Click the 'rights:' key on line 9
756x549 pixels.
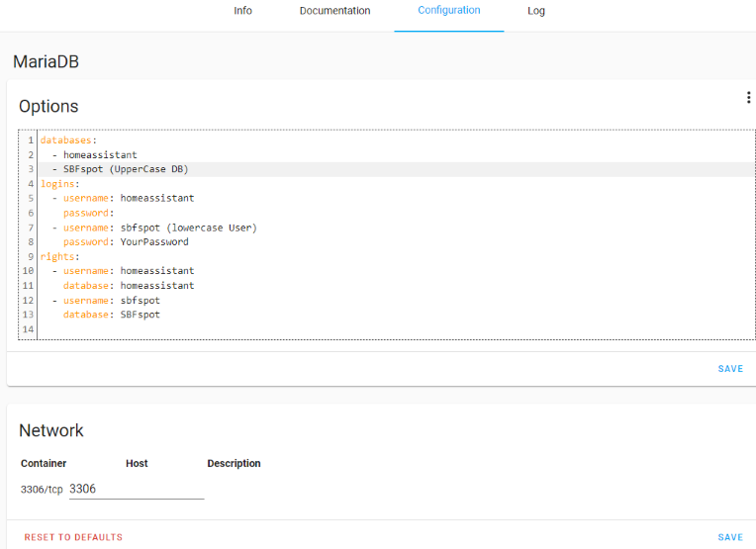[x=59, y=256]
